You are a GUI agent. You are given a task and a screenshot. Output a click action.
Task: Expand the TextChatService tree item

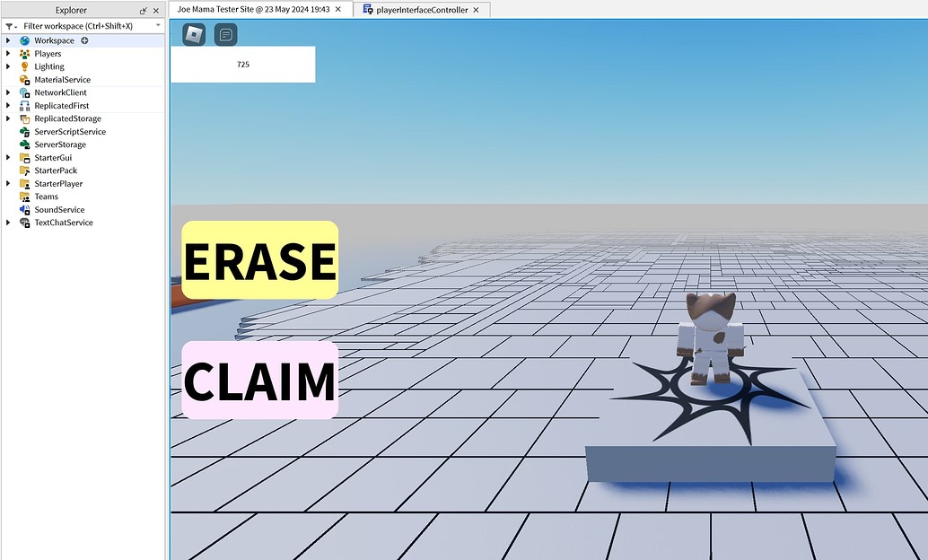[7, 223]
